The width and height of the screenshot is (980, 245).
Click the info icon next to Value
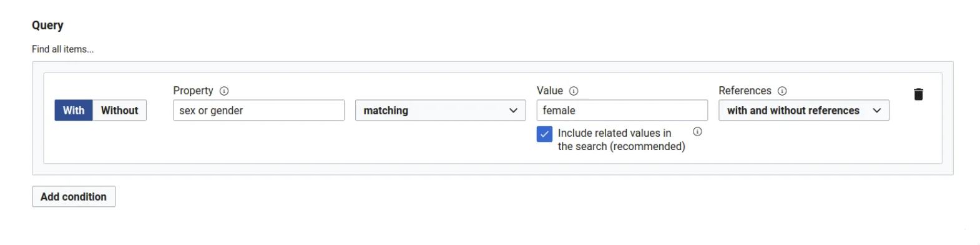pos(574,91)
